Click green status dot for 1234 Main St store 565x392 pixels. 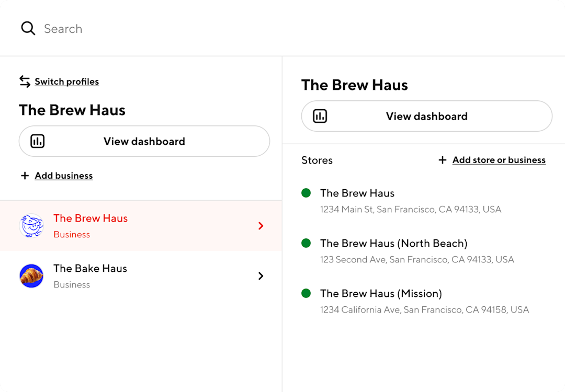point(306,193)
